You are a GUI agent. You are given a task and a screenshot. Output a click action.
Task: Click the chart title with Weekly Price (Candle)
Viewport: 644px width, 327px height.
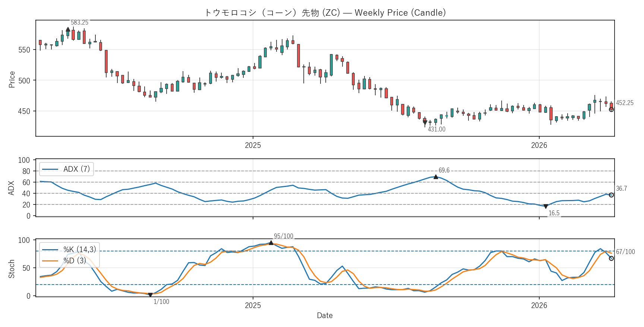pyautogui.click(x=325, y=13)
